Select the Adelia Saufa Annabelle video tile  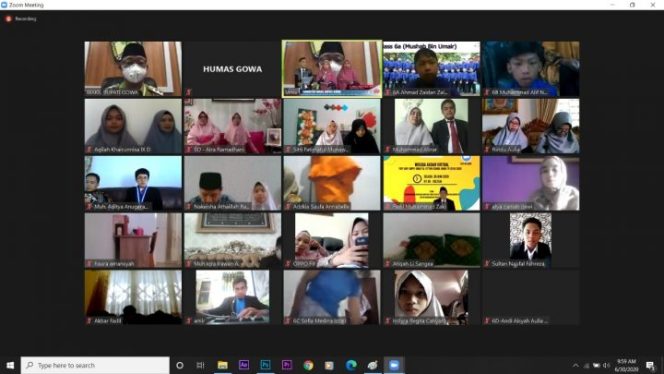coord(332,183)
